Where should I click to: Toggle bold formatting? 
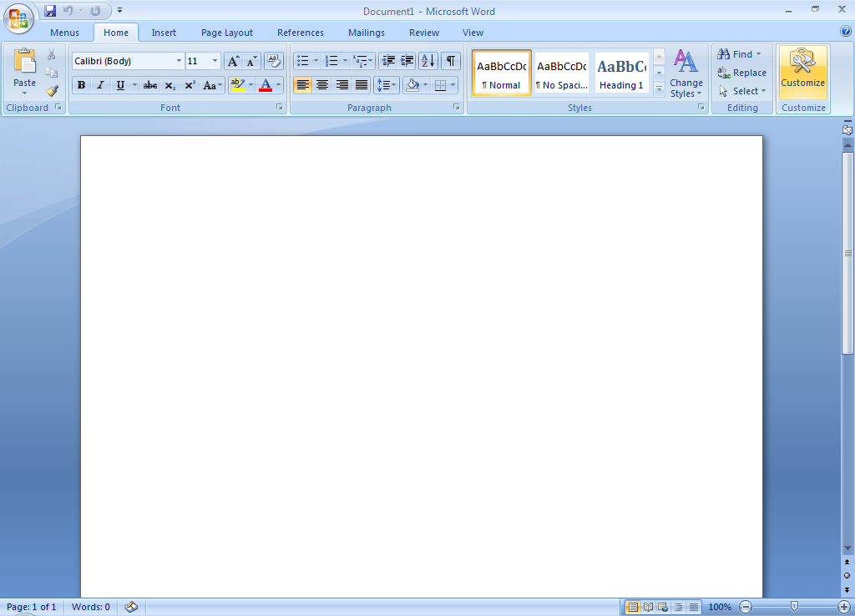coord(80,84)
